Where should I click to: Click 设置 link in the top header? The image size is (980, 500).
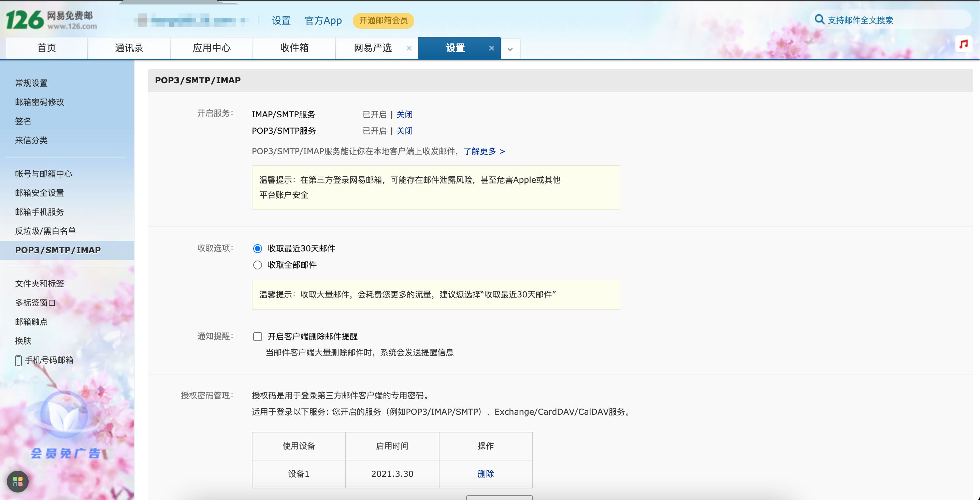click(281, 20)
